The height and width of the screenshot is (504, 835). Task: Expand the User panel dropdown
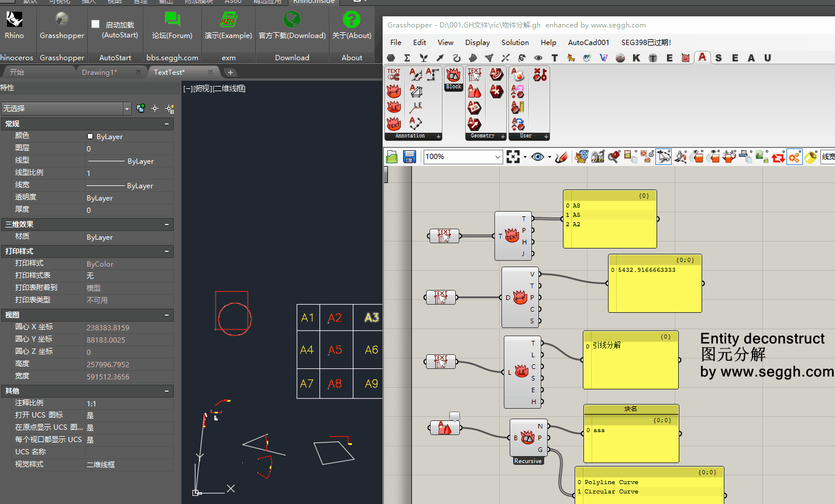pos(547,136)
